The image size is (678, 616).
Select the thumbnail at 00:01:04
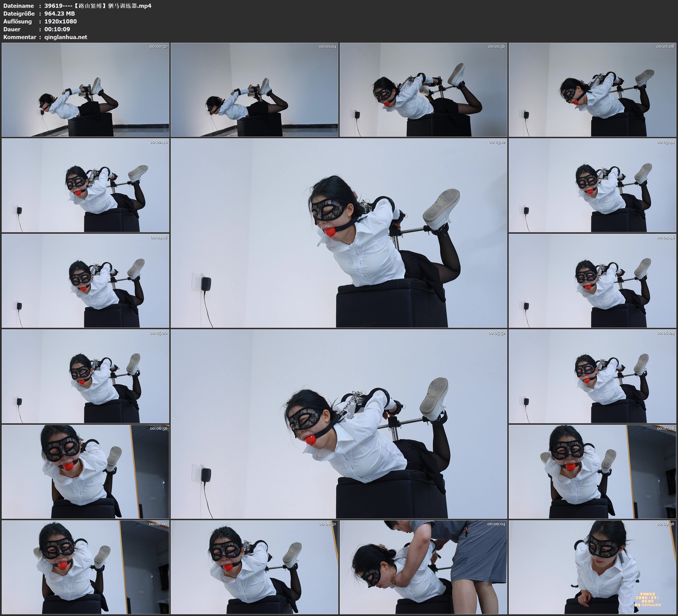point(254,90)
